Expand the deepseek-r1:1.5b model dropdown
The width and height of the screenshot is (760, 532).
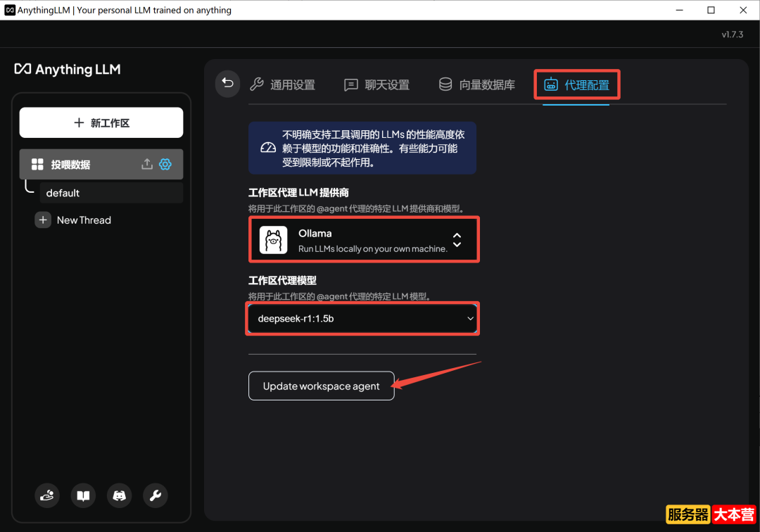(x=362, y=318)
